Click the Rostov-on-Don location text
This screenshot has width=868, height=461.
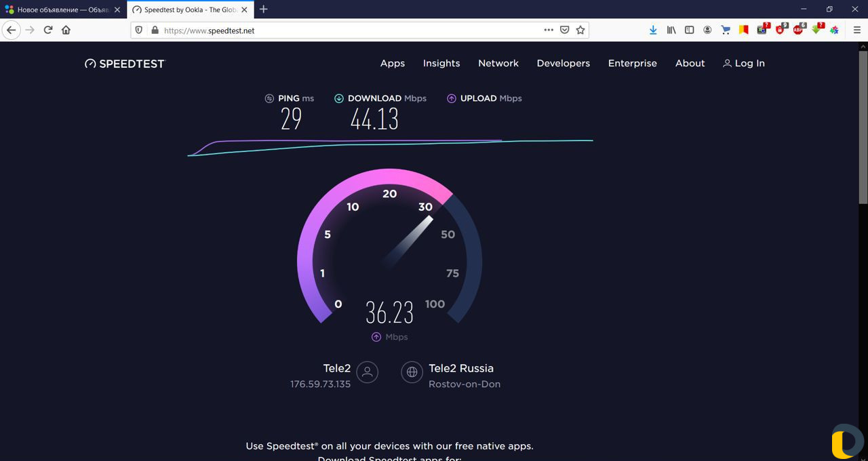click(465, 384)
